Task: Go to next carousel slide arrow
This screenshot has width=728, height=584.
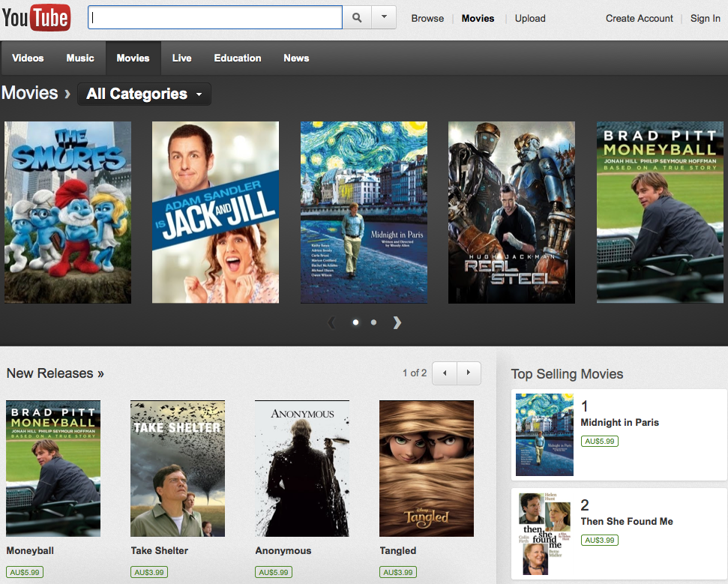Action: [x=397, y=322]
